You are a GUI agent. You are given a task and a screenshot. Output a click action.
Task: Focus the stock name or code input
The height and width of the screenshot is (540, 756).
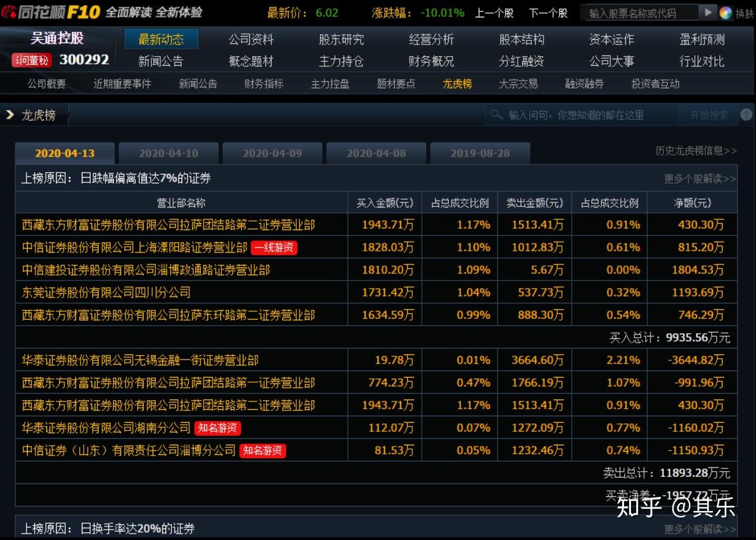pyautogui.click(x=639, y=13)
